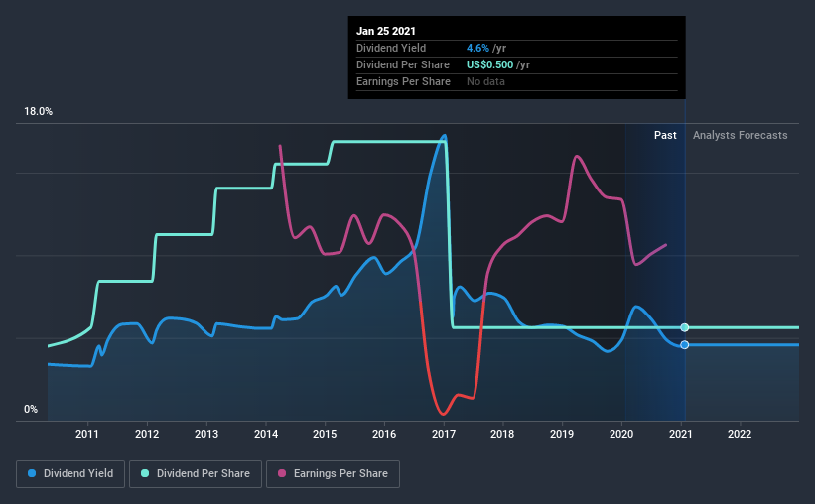This screenshot has width=815, height=504.
Task: Toggle the Earnings Per Share legend button
Action: (335, 474)
